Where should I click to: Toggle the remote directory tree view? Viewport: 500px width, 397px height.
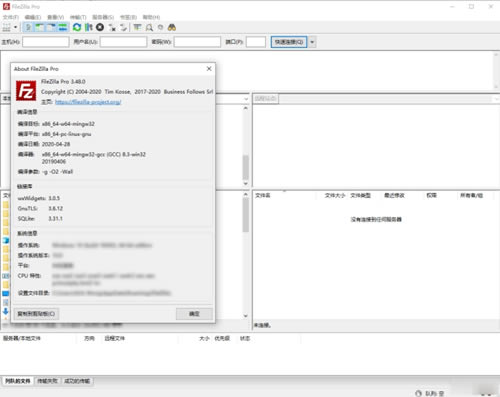(x=51, y=27)
